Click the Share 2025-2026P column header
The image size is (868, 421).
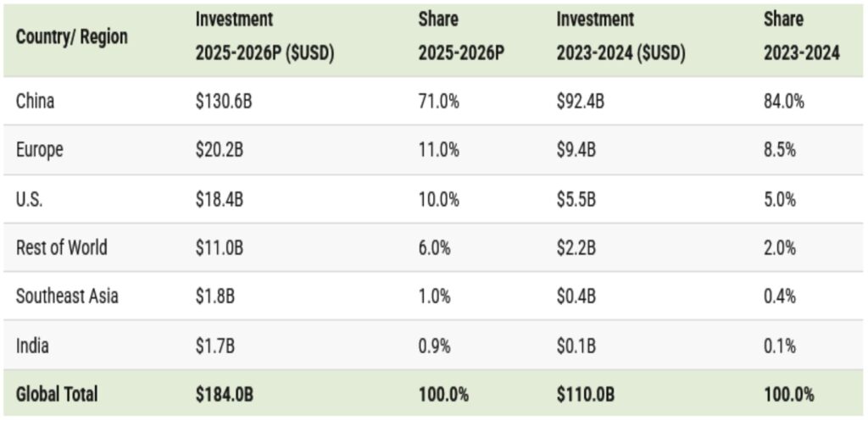coord(461,36)
